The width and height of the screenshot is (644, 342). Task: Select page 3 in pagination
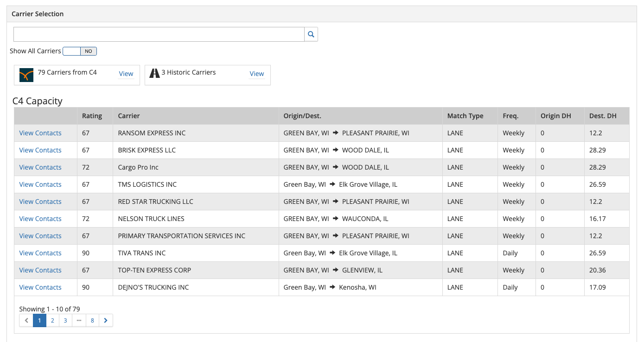coord(65,321)
